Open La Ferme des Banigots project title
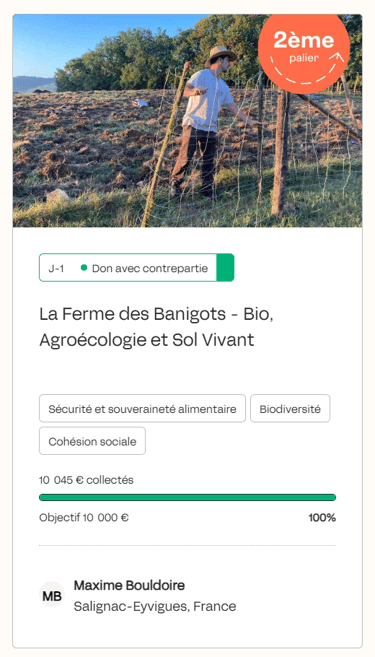 tap(156, 327)
